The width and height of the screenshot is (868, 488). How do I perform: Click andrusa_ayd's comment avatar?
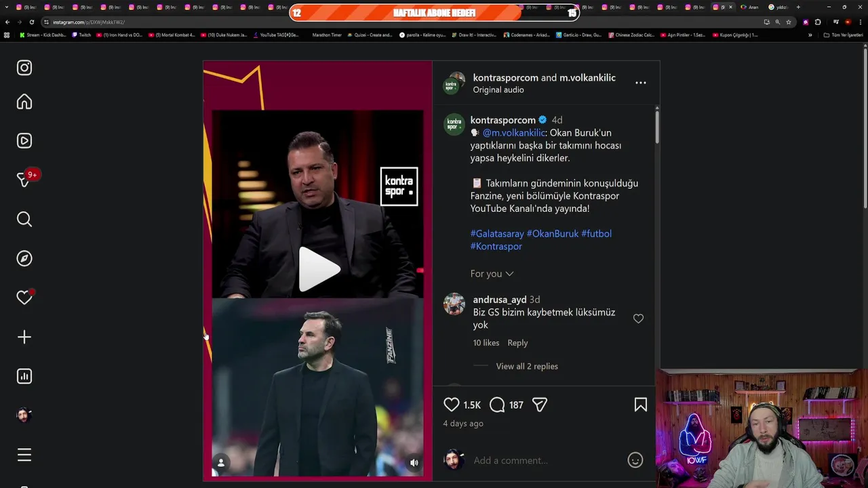454,304
